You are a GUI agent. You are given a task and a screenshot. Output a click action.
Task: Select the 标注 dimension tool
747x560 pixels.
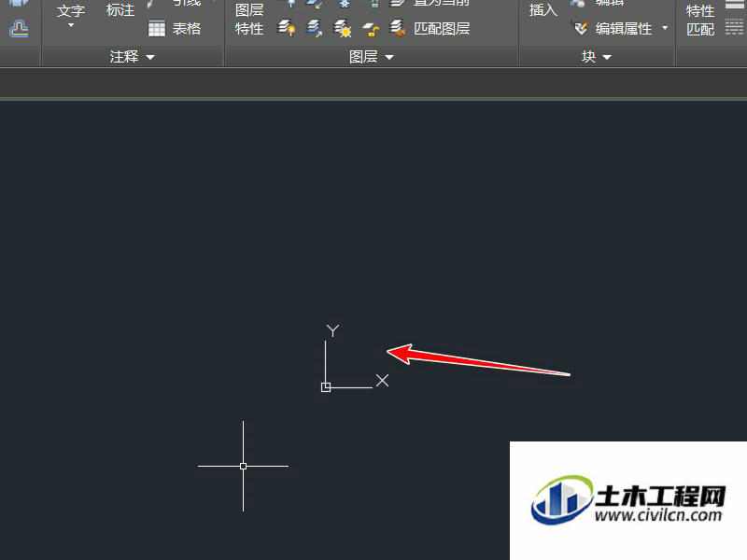[120, 10]
